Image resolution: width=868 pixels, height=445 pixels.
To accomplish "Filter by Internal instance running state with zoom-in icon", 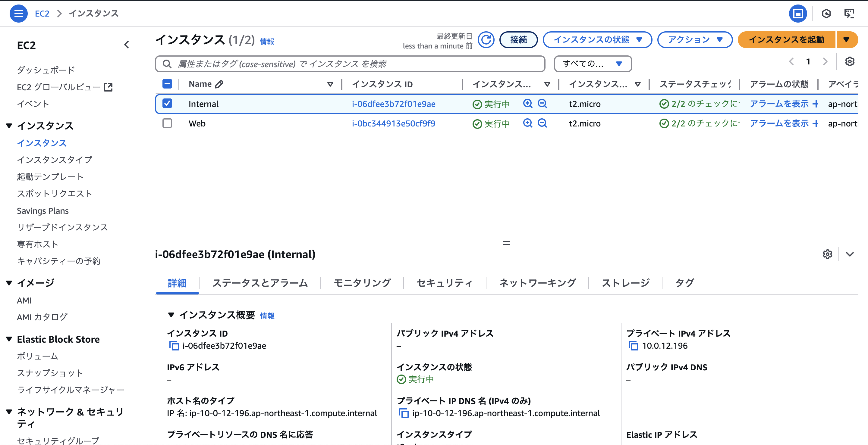I will click(x=527, y=104).
